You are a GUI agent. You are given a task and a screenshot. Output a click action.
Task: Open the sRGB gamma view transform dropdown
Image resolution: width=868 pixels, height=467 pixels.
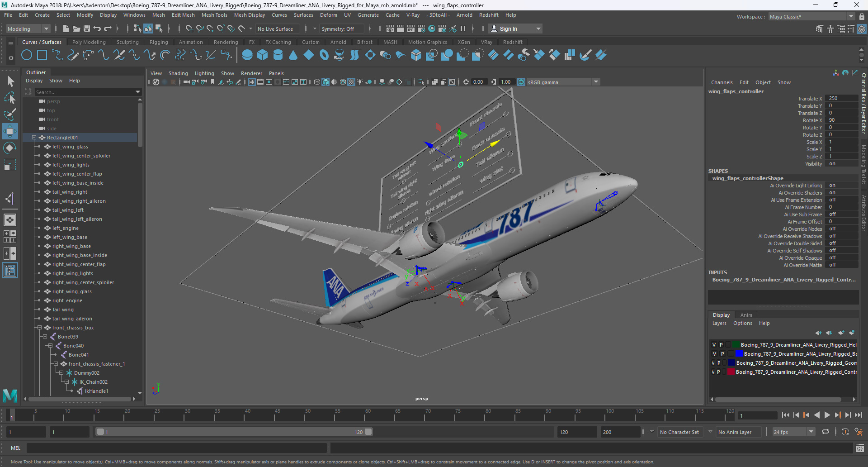(563, 82)
